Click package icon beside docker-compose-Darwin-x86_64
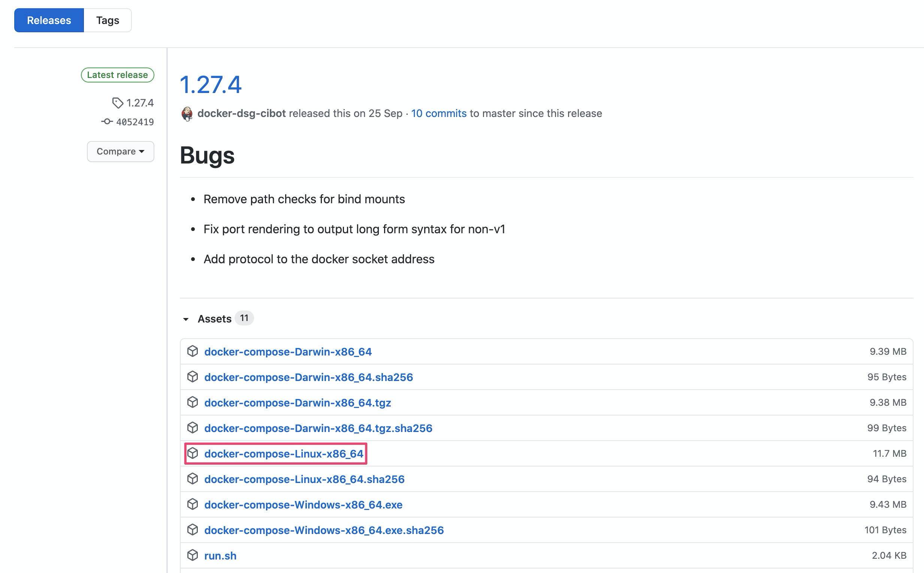 [192, 351]
